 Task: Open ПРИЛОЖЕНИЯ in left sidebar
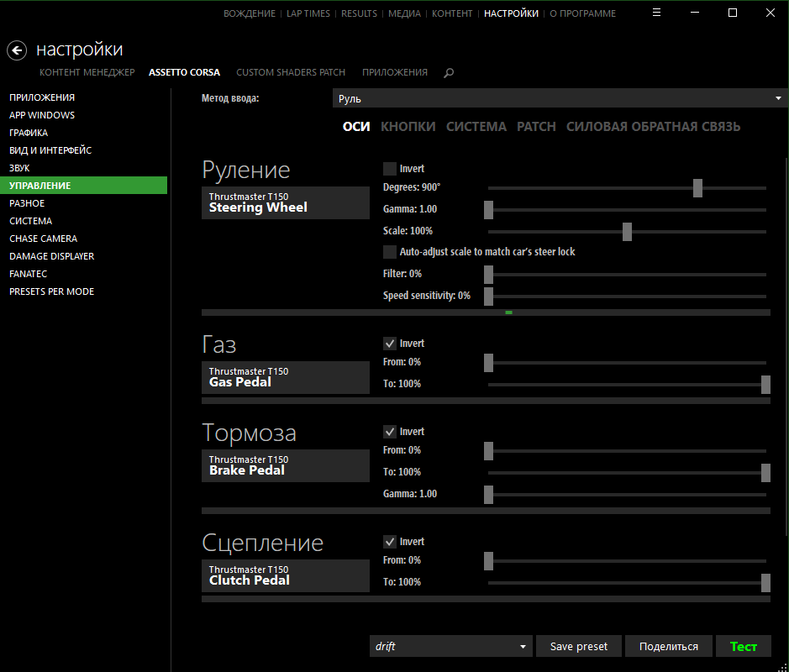[42, 97]
